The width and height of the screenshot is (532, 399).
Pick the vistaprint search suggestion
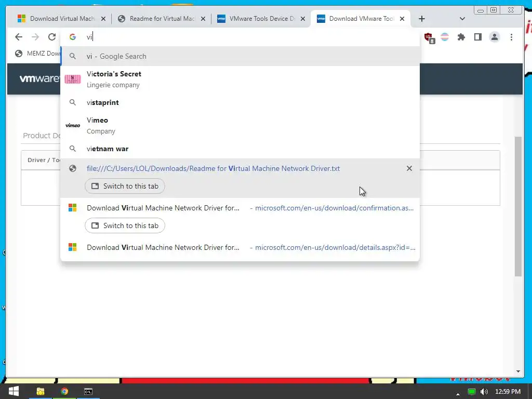pyautogui.click(x=240, y=102)
